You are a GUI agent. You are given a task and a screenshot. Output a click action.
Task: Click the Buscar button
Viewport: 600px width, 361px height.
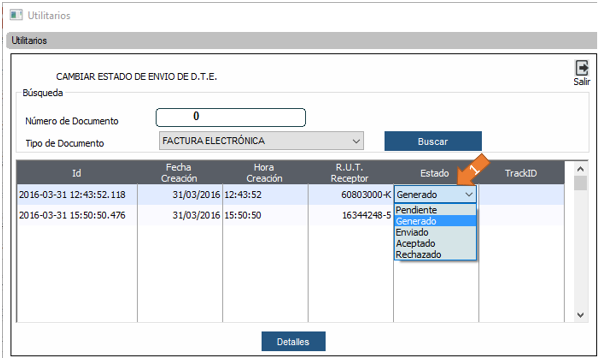click(433, 141)
